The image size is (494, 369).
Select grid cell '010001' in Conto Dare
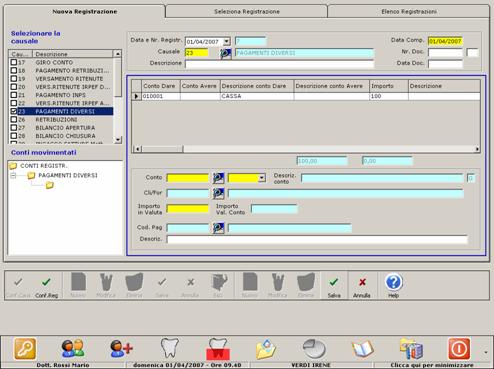coord(161,96)
